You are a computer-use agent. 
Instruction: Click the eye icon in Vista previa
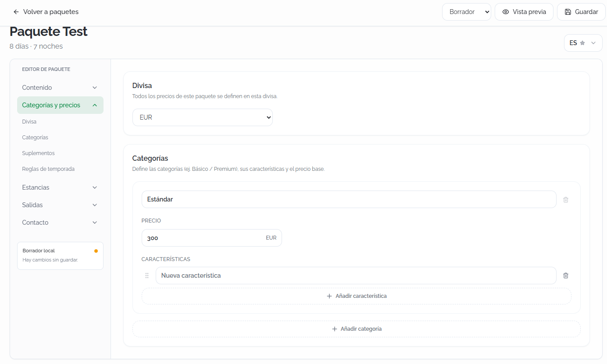click(x=506, y=12)
